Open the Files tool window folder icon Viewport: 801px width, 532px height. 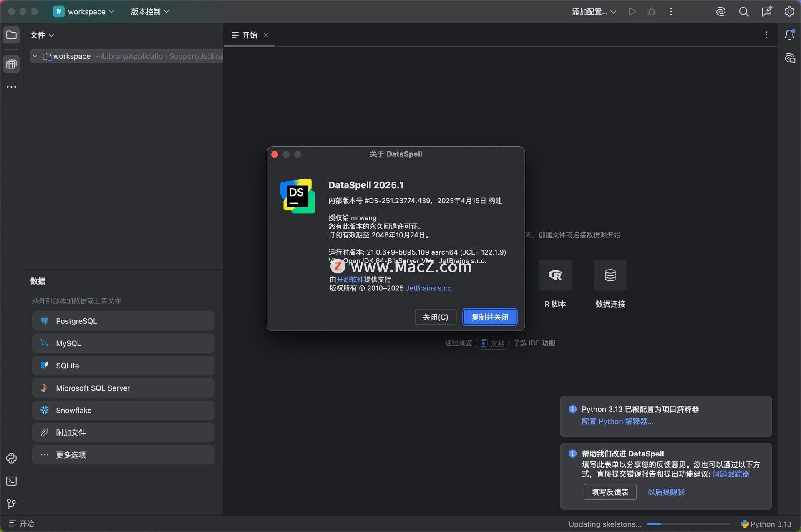11,35
